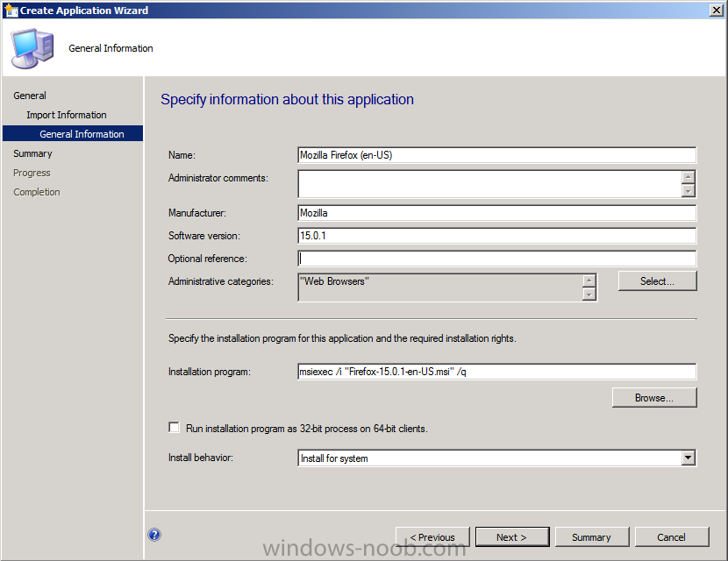Go back with the Previous button
Image resolution: width=728 pixels, height=561 pixels.
tap(432, 536)
